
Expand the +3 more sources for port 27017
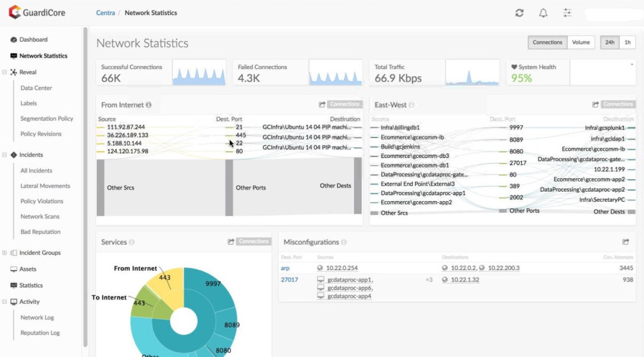[429, 280]
